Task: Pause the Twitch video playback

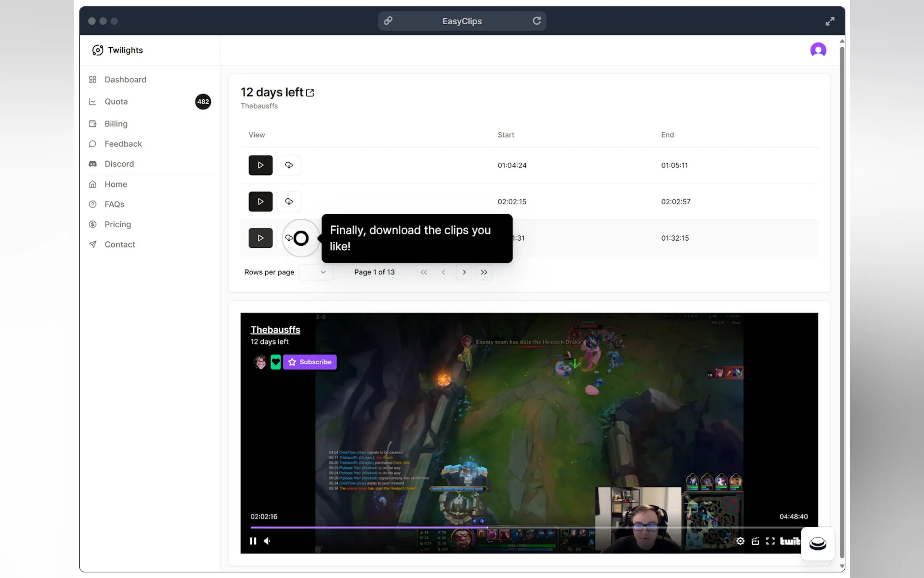Action: (x=253, y=541)
